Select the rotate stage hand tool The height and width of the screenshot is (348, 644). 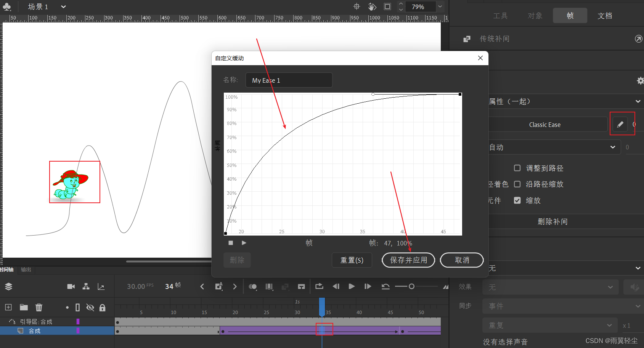coord(372,6)
